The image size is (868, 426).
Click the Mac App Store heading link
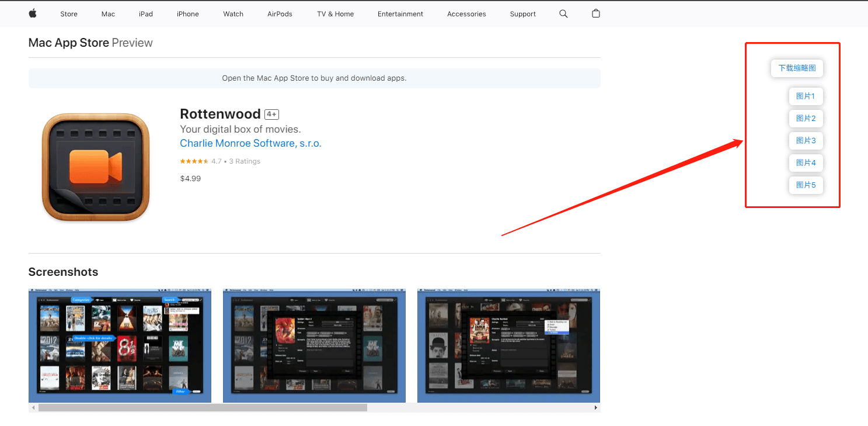point(68,43)
